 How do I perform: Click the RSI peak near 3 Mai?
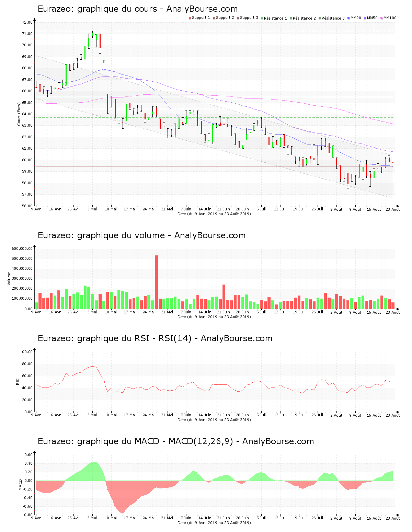pyautogui.click(x=93, y=366)
